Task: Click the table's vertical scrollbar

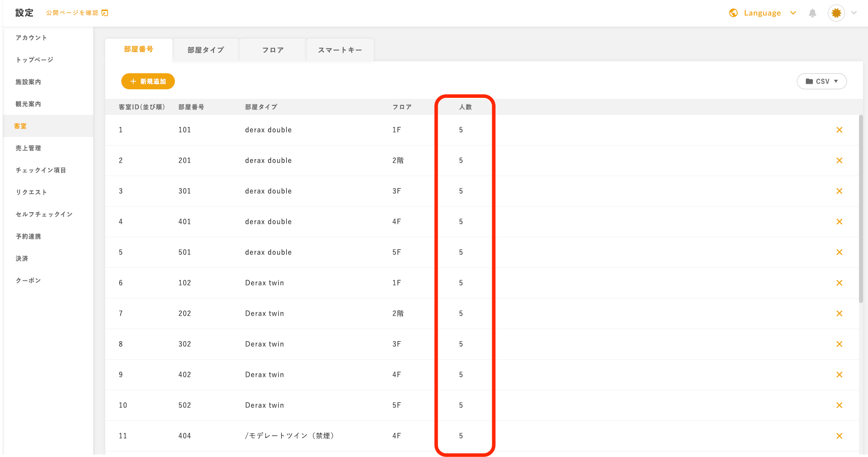Action: (861, 208)
